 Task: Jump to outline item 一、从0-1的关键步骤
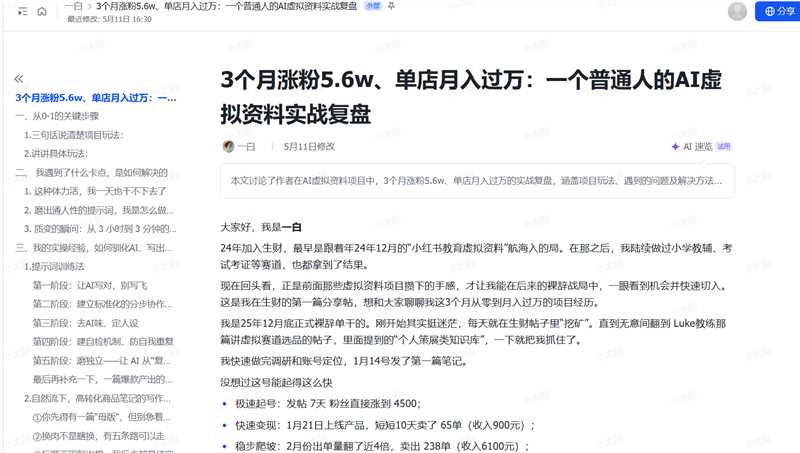click(x=57, y=116)
